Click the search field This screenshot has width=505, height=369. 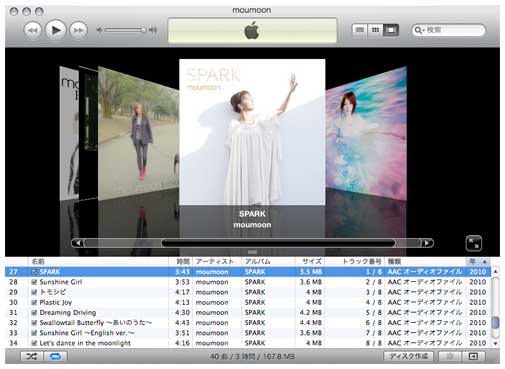point(448,30)
